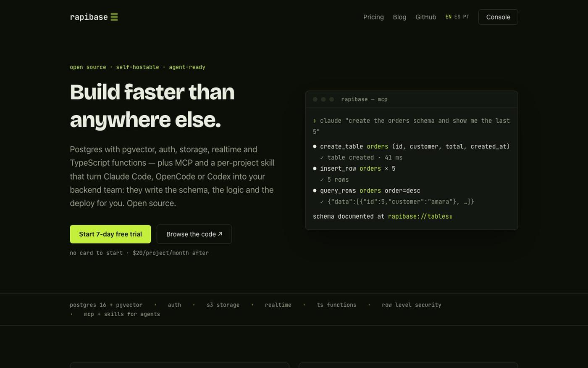588x368 pixels.
Task: Switch language to PT
Action: pos(466,17)
